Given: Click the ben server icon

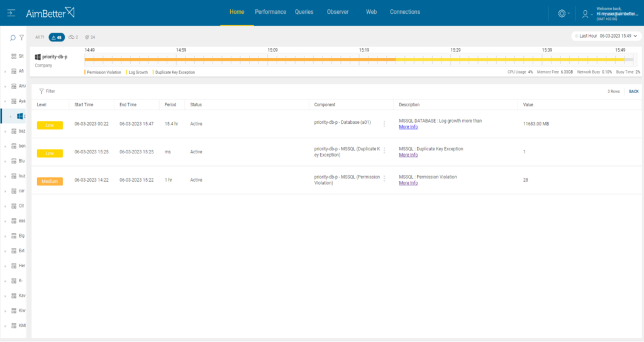Looking at the screenshot, I should [x=14, y=146].
